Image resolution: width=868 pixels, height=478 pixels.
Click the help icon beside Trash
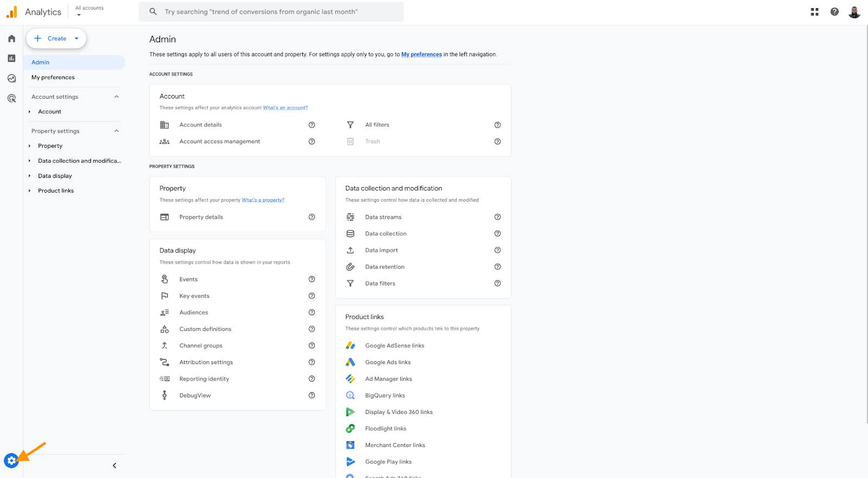click(497, 142)
